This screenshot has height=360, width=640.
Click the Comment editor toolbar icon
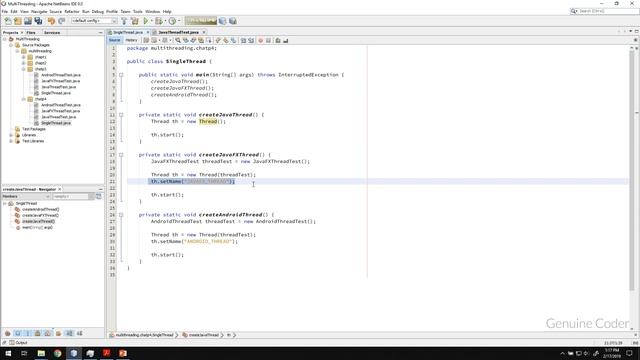(x=278, y=40)
